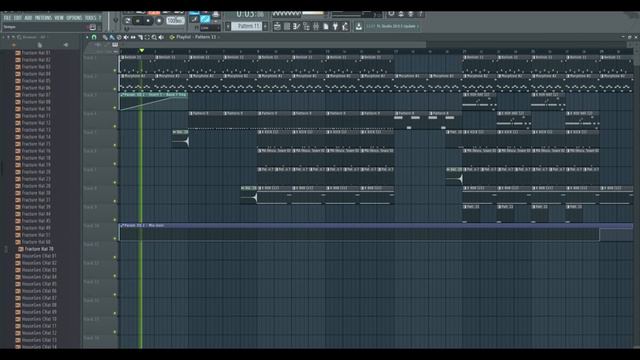Choose the Select tool in Playlist toolbar
This screenshot has width=640, height=360.
(x=147, y=37)
